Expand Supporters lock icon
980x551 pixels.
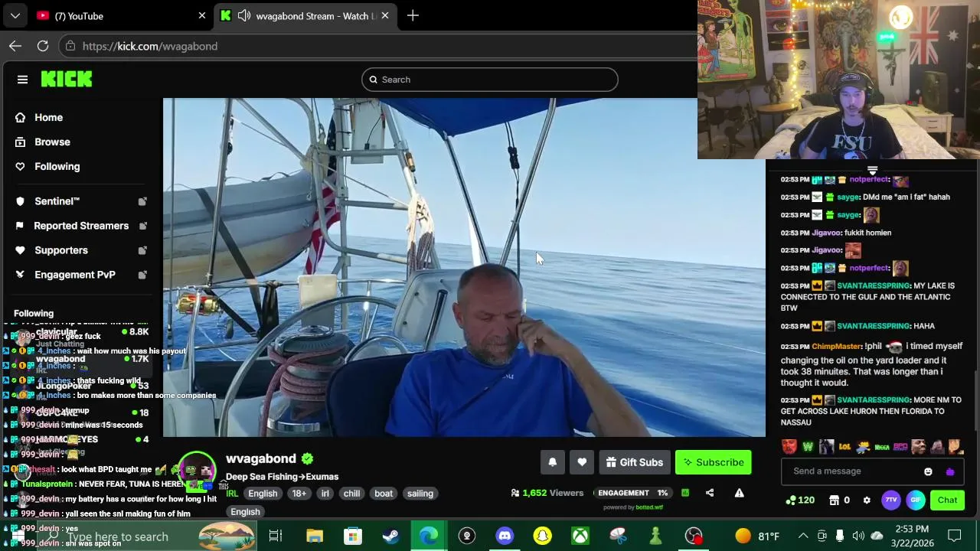coord(142,250)
